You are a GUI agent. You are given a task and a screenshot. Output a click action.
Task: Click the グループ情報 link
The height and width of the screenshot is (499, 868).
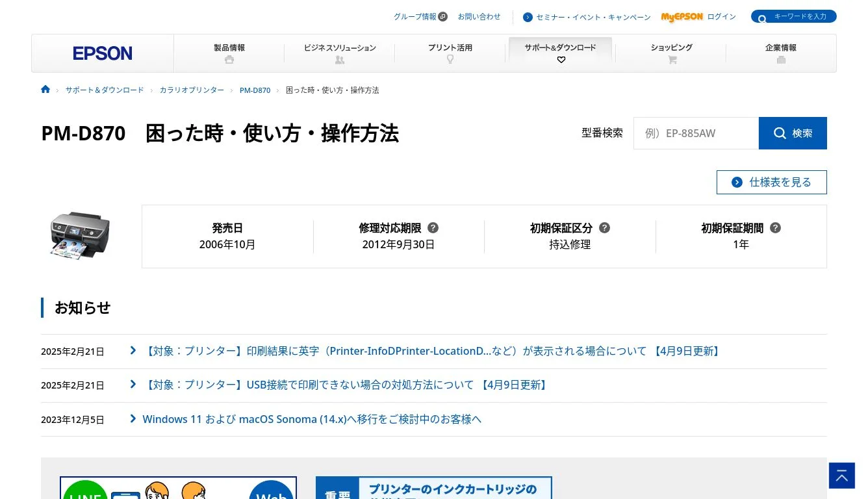point(415,17)
